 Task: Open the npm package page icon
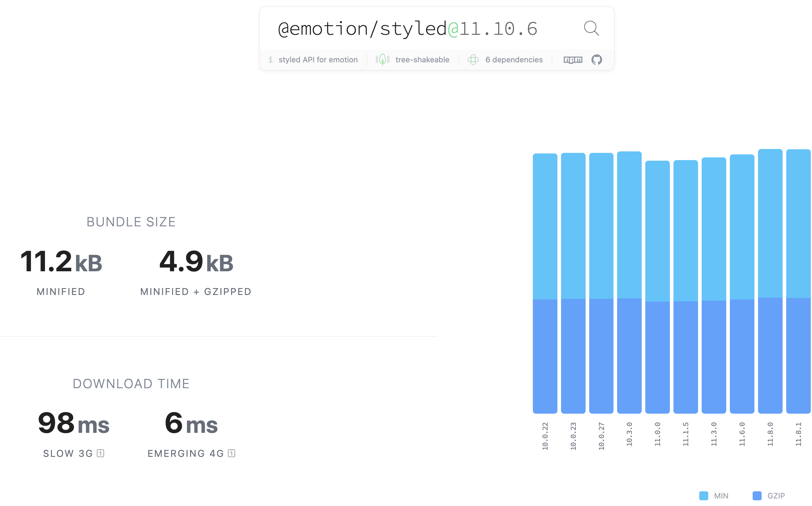pos(573,60)
